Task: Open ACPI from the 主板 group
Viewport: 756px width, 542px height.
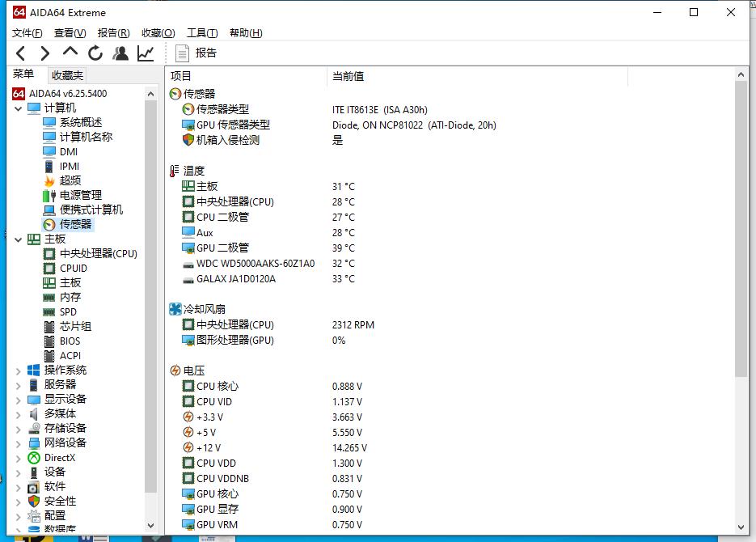Action: pos(69,355)
